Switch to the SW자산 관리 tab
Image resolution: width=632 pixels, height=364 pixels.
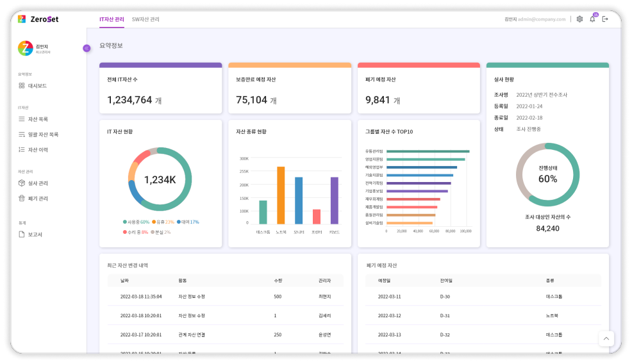[146, 19]
